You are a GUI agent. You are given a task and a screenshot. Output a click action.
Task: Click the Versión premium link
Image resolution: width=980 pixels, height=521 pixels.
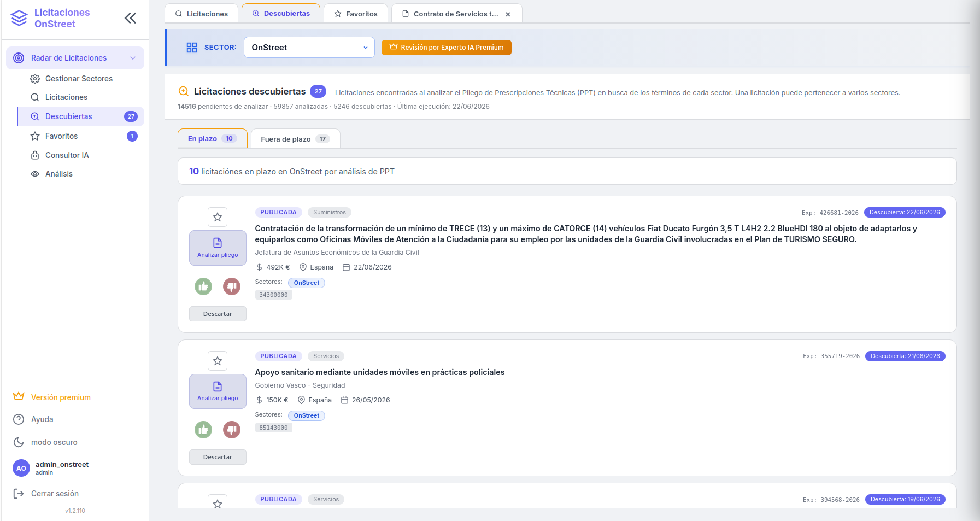pyautogui.click(x=52, y=397)
